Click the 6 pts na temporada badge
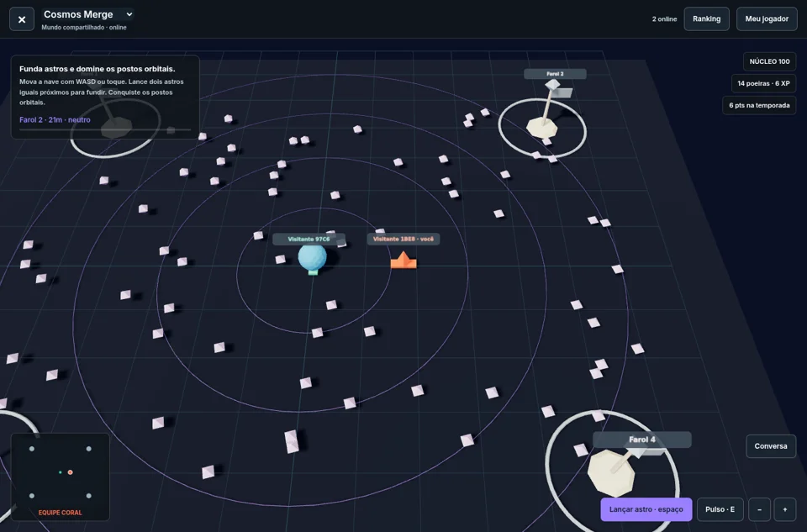 click(759, 105)
